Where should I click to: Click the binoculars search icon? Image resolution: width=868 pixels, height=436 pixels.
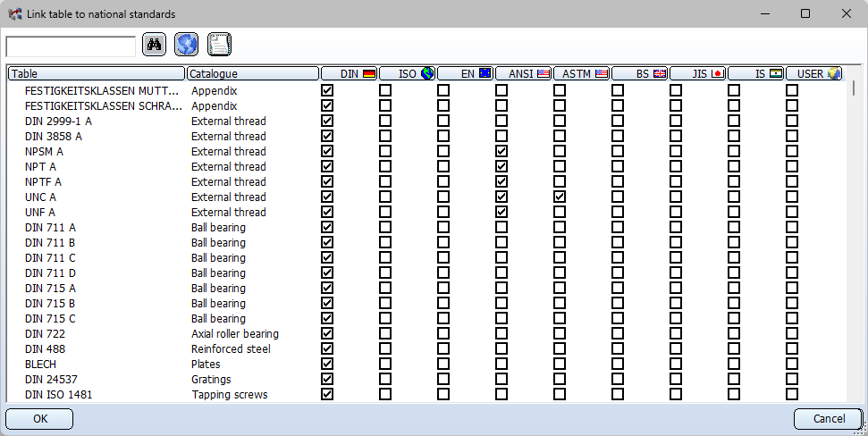154,45
